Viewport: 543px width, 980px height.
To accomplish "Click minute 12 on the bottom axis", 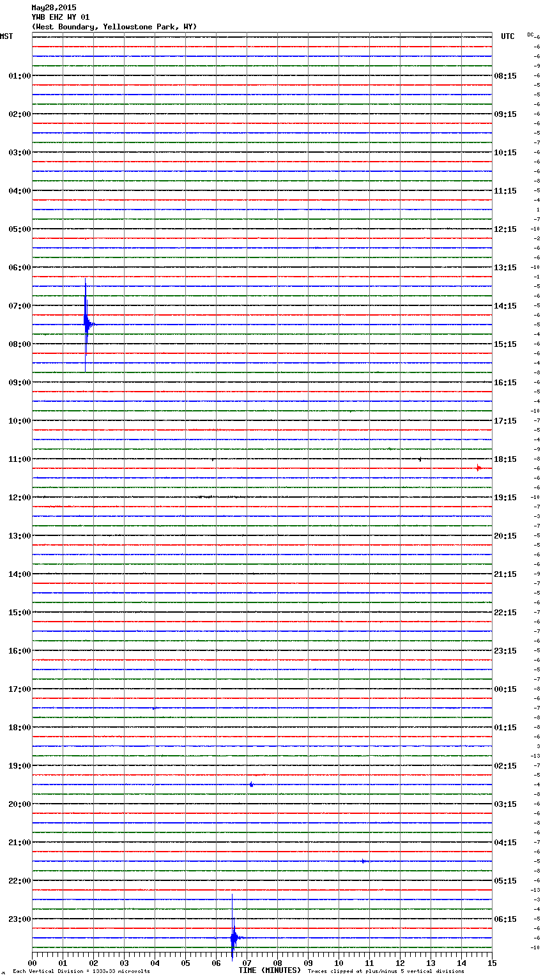I will [x=400, y=963].
